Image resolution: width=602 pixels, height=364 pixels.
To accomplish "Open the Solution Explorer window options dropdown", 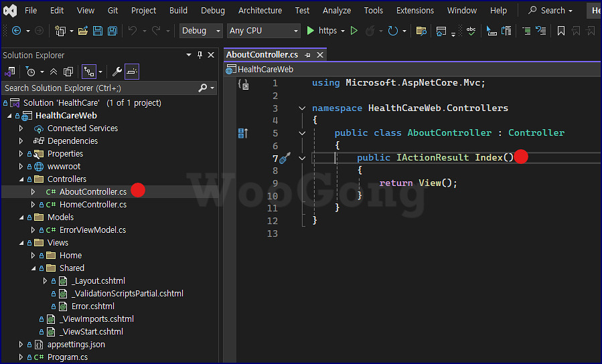I will [x=189, y=56].
